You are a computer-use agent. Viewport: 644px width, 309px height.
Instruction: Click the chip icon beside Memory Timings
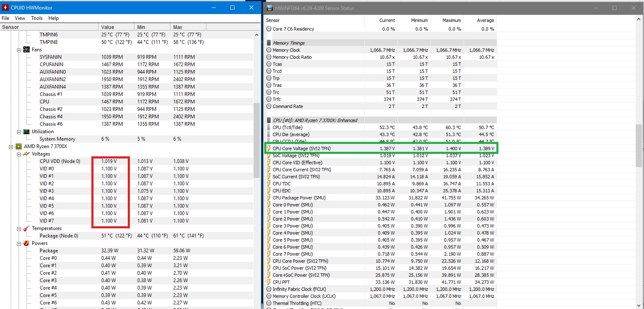coord(269,43)
